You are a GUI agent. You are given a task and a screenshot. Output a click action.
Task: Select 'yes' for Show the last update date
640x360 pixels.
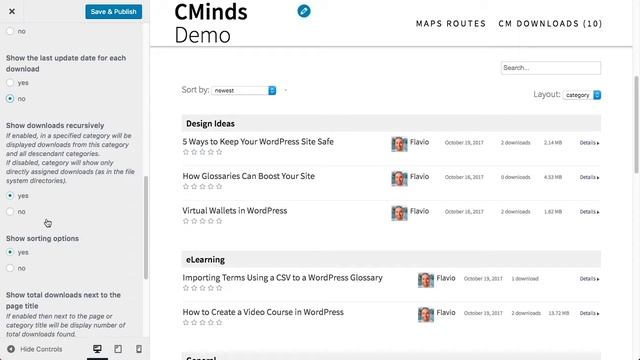click(x=10, y=83)
